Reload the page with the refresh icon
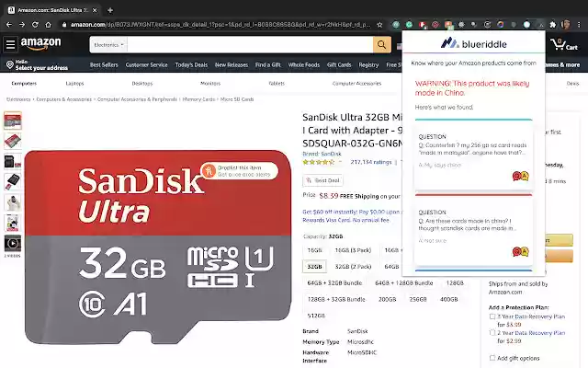This screenshot has width=588, height=368. [x=35, y=25]
